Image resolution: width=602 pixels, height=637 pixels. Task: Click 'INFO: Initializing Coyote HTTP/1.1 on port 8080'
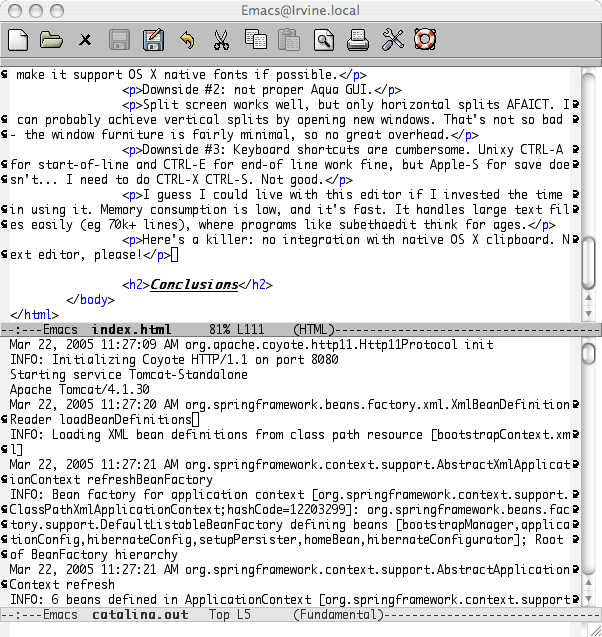coord(174,360)
